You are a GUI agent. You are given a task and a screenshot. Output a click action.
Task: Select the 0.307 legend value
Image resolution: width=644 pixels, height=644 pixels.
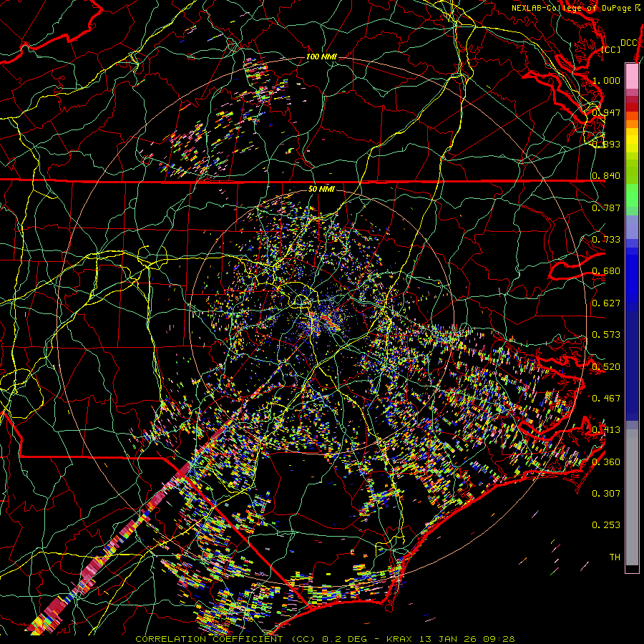(x=606, y=494)
